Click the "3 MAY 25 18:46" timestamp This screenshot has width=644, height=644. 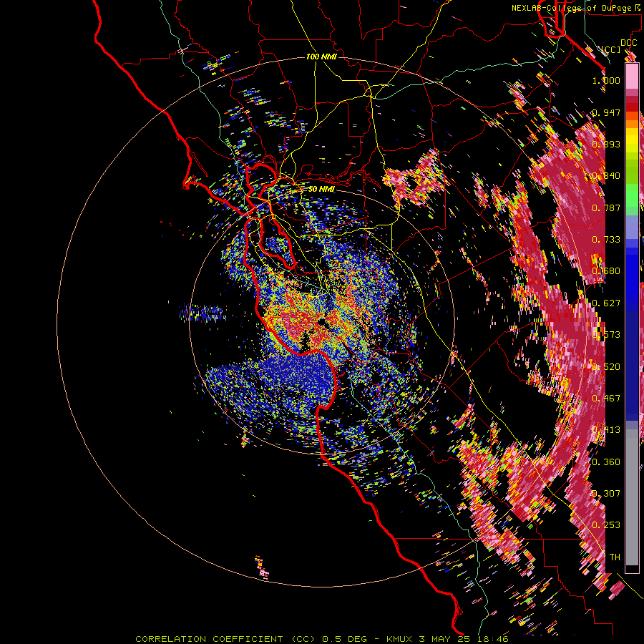coord(464,639)
